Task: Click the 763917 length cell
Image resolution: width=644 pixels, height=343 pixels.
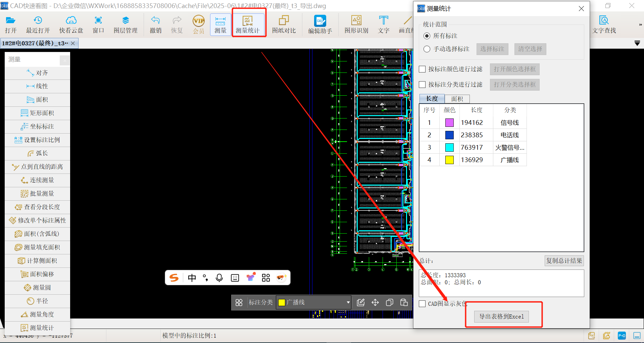Action: [x=476, y=147]
